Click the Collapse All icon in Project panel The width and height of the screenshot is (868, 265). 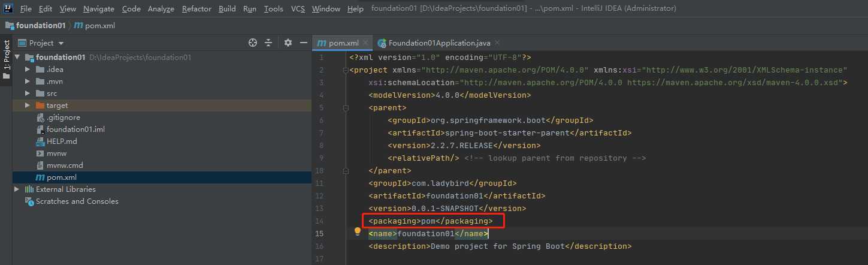(269, 43)
